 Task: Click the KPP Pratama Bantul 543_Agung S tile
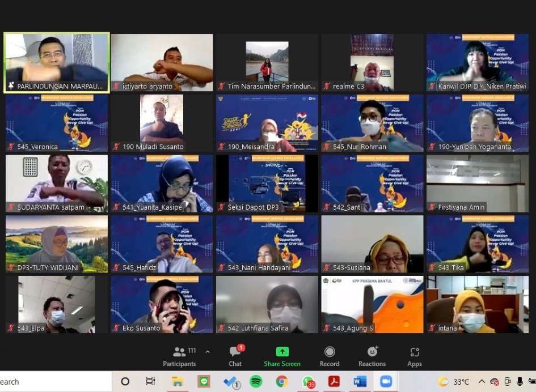[x=372, y=304]
